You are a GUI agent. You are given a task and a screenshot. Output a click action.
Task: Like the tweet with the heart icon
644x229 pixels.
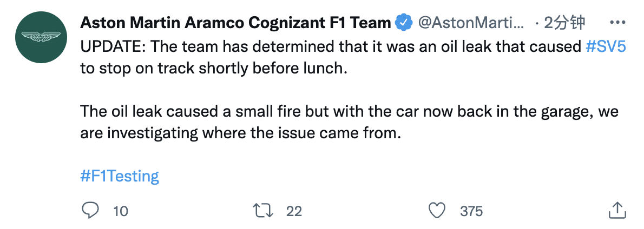(436, 210)
